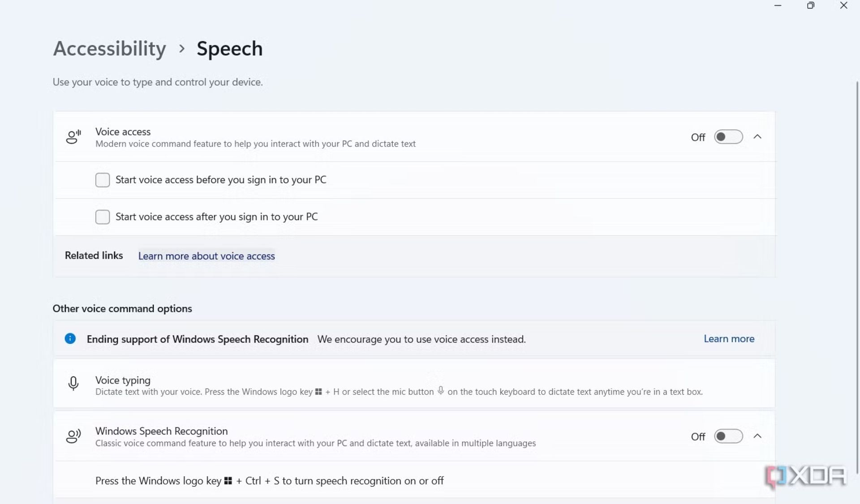Enable Start voice access before sign-in checkbox
The height and width of the screenshot is (504, 860).
(x=102, y=179)
